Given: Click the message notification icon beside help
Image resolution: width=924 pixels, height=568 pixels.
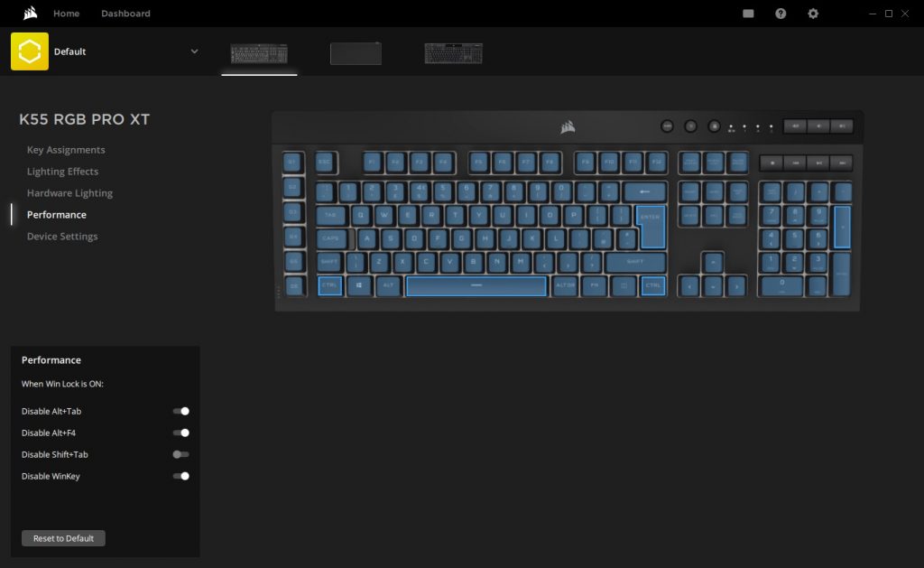Looking at the screenshot, I should tap(748, 14).
